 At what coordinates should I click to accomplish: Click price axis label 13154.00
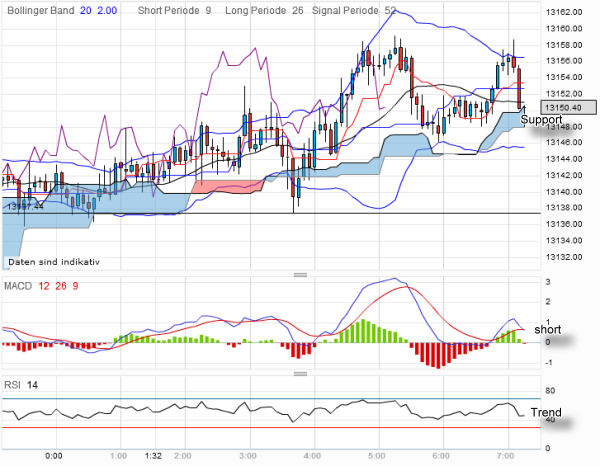pos(564,77)
